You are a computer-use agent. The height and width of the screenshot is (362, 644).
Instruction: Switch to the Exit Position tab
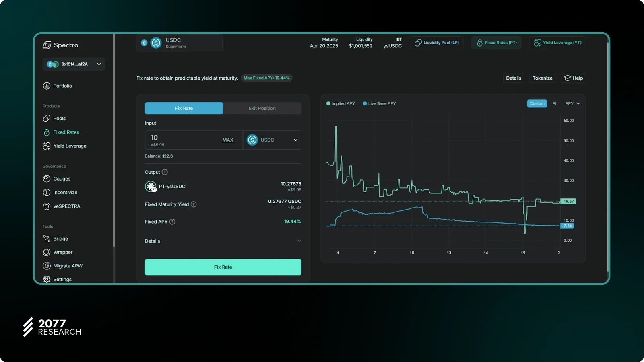(x=262, y=108)
